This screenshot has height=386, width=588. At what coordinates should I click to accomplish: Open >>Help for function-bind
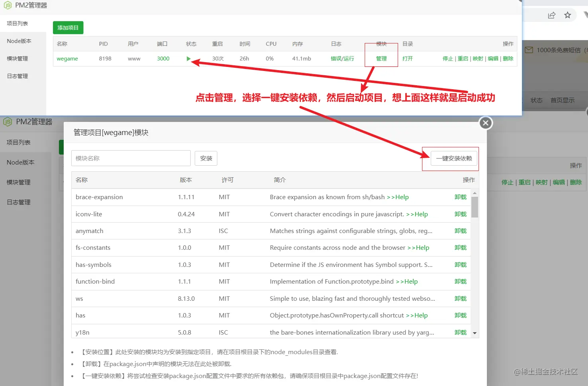click(x=407, y=282)
